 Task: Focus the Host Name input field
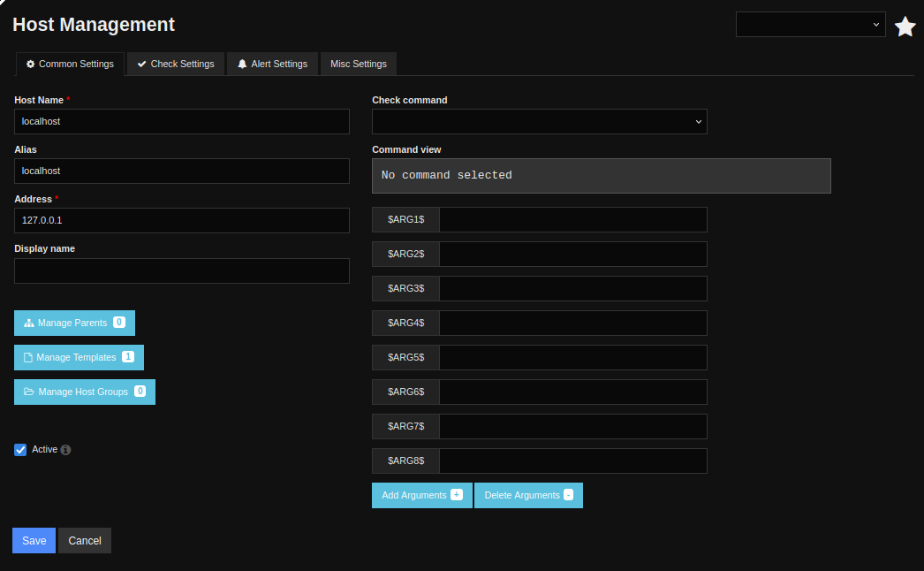tap(182, 122)
